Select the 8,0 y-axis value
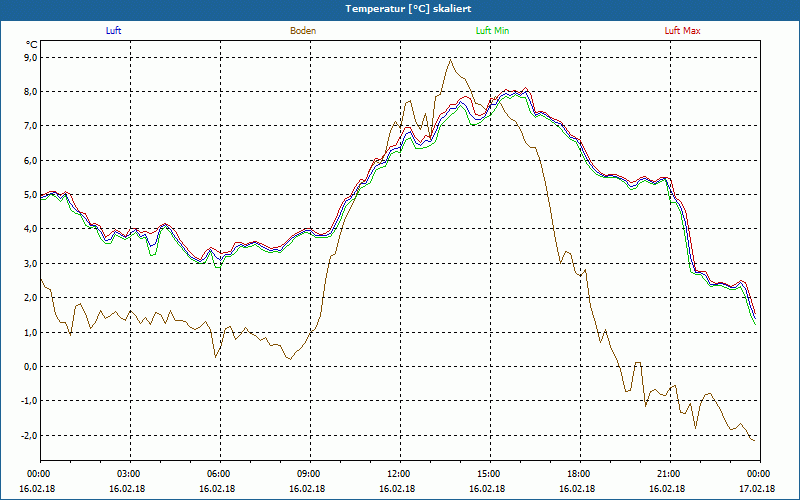800x500 pixels. tap(31, 92)
